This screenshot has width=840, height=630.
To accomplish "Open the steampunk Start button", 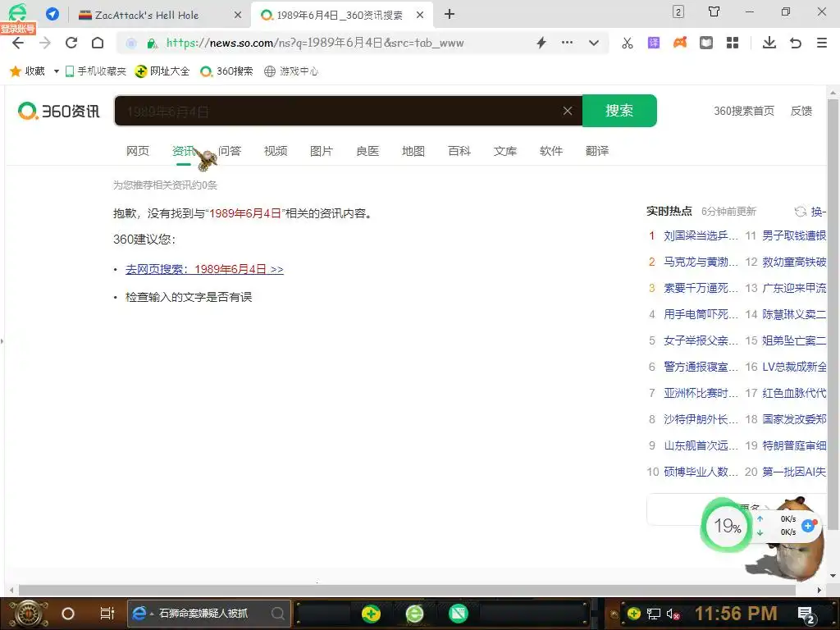I will (29, 614).
